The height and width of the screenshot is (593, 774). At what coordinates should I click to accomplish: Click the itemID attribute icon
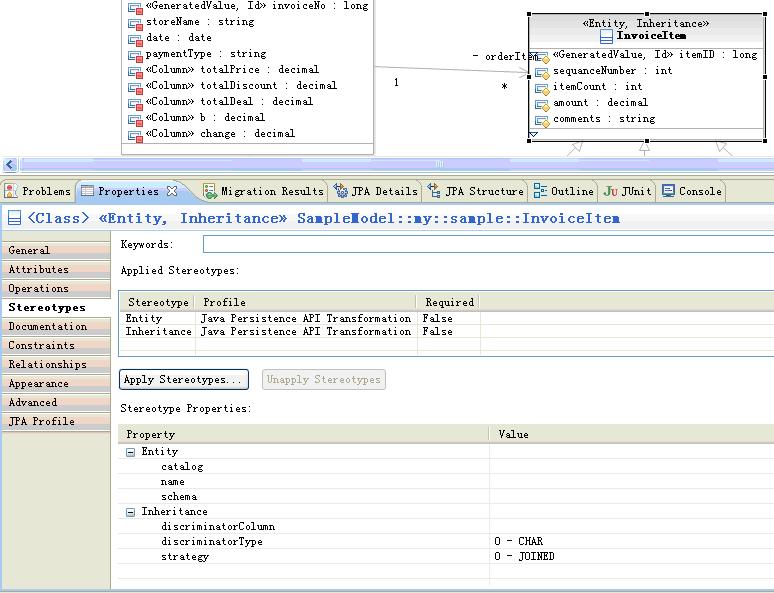(x=542, y=57)
